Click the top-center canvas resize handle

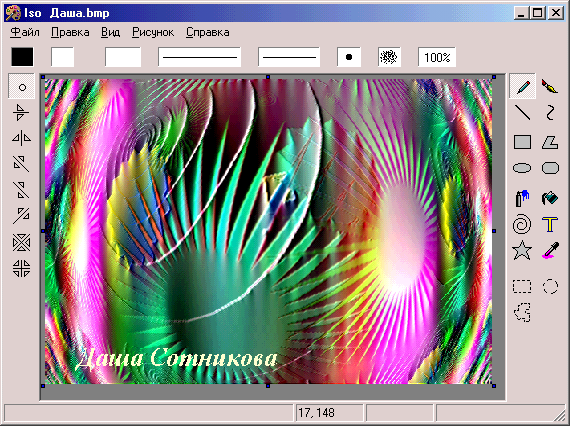tap(268, 77)
